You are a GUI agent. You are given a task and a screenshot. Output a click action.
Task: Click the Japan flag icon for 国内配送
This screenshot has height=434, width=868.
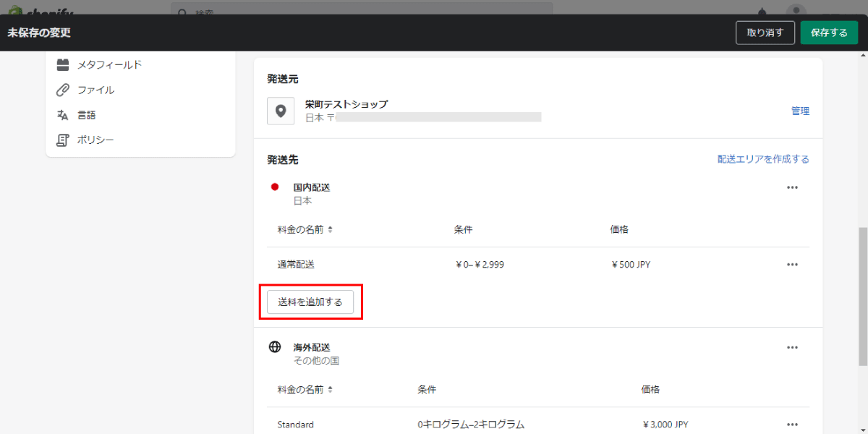(x=275, y=187)
